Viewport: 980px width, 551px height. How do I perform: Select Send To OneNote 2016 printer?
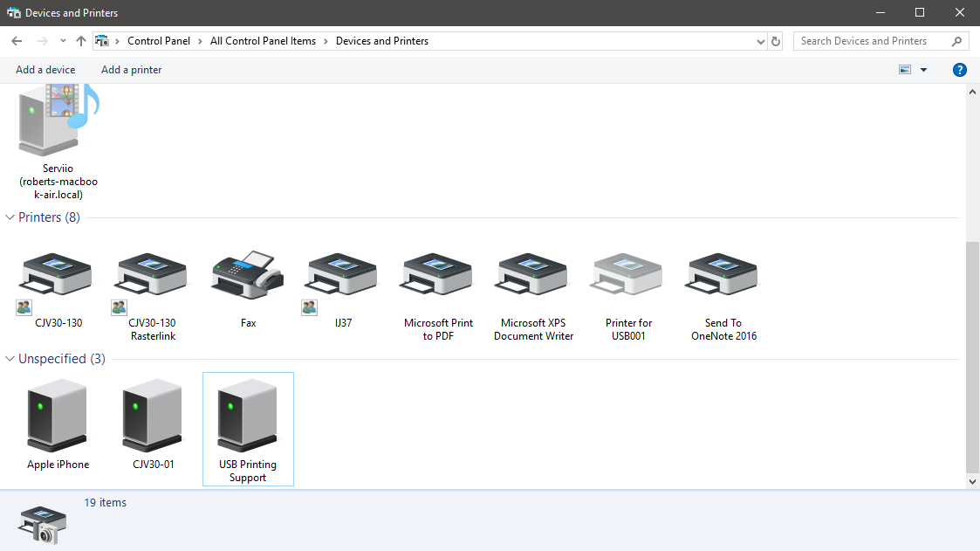click(723, 295)
